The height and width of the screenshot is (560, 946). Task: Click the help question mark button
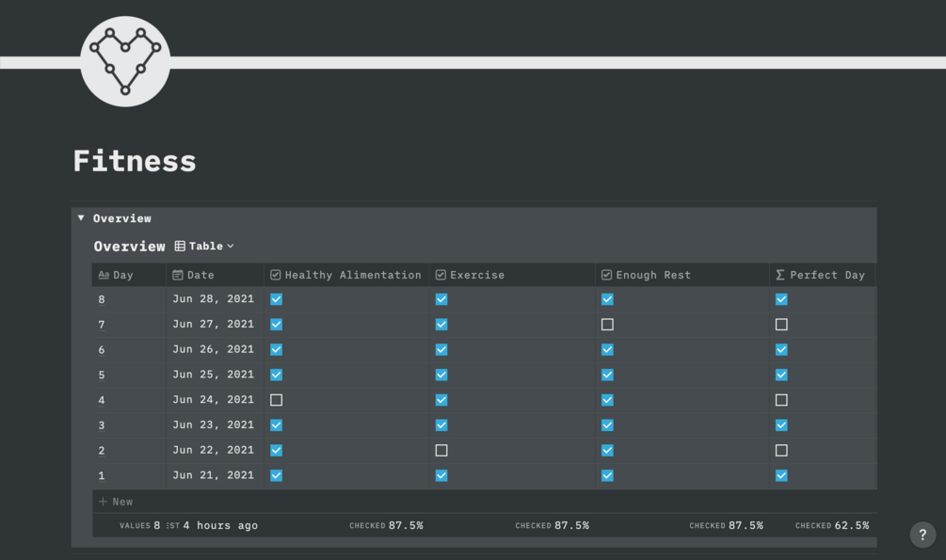click(922, 535)
